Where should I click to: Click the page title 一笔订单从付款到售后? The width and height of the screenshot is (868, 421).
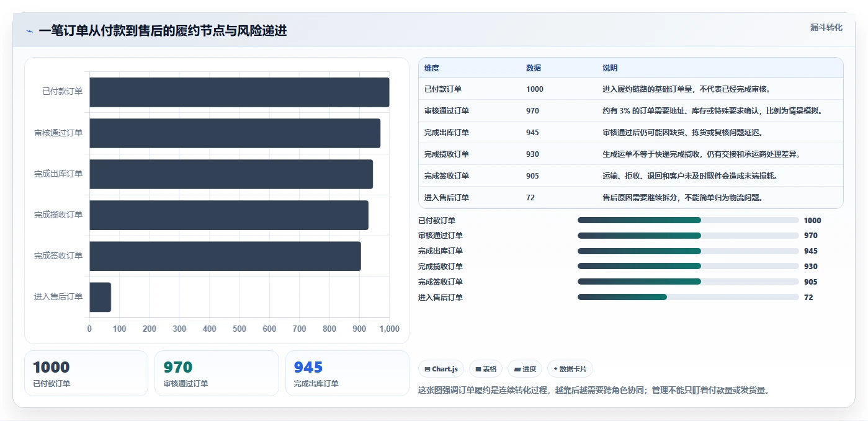[x=163, y=31]
